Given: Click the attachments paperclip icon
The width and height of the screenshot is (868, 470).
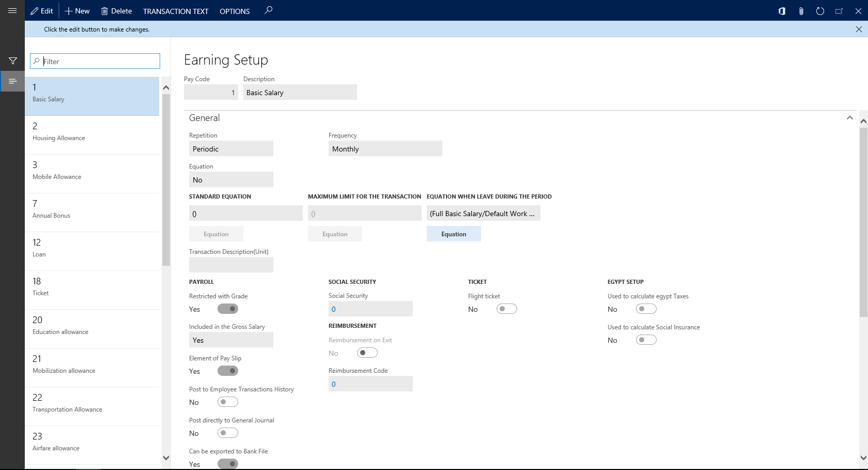Looking at the screenshot, I should point(801,11).
